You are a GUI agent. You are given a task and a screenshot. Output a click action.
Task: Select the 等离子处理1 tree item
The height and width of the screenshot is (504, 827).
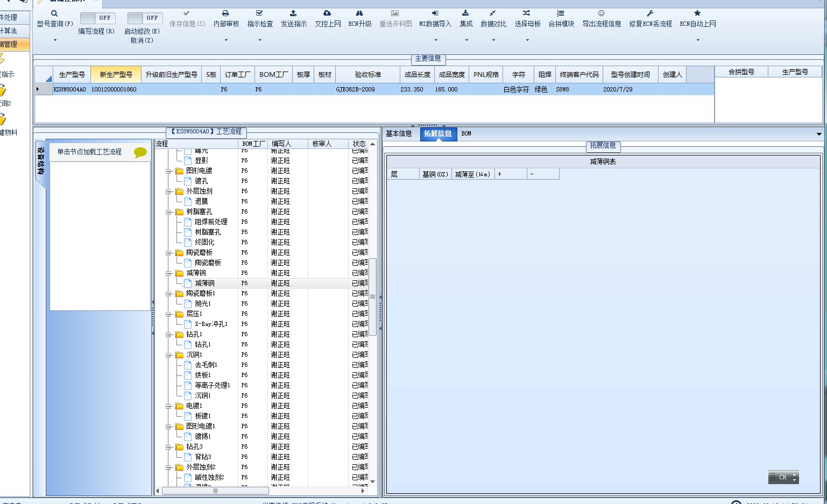(213, 386)
